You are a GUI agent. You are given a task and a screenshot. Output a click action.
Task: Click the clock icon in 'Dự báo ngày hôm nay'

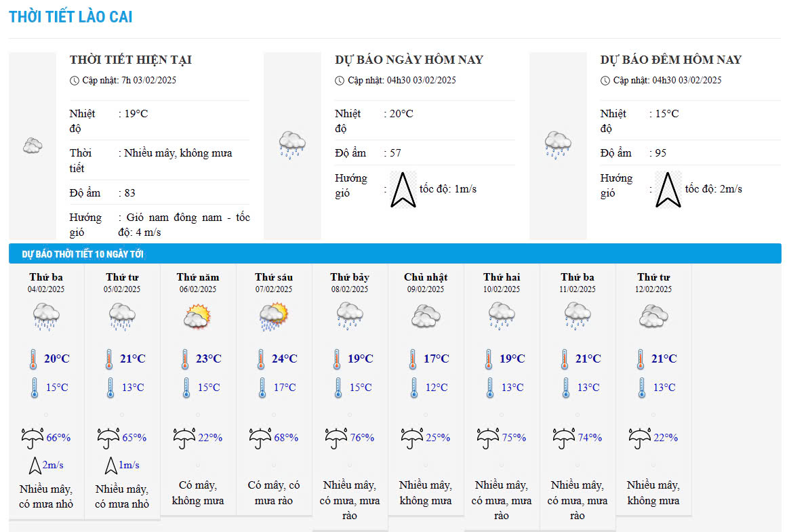pyautogui.click(x=340, y=81)
